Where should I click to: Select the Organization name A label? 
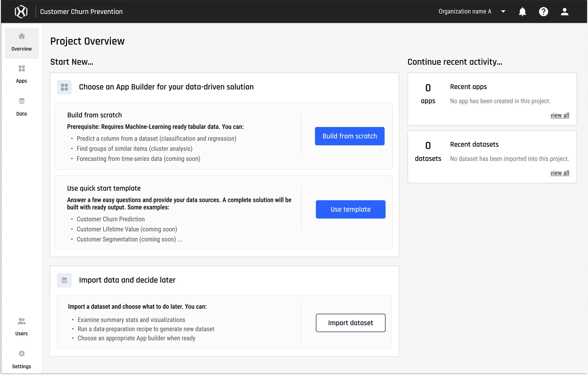(x=465, y=11)
